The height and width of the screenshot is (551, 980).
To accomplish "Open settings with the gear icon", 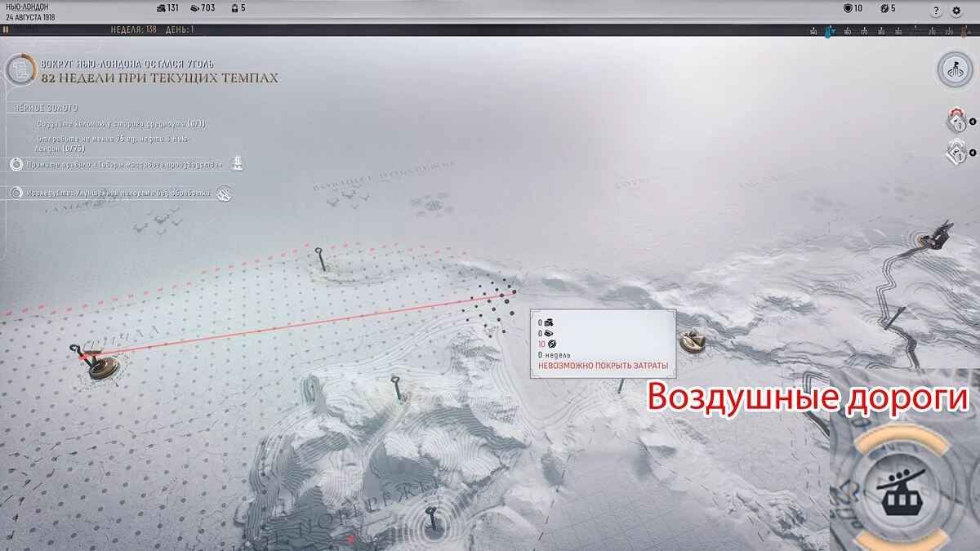I will point(957,11).
